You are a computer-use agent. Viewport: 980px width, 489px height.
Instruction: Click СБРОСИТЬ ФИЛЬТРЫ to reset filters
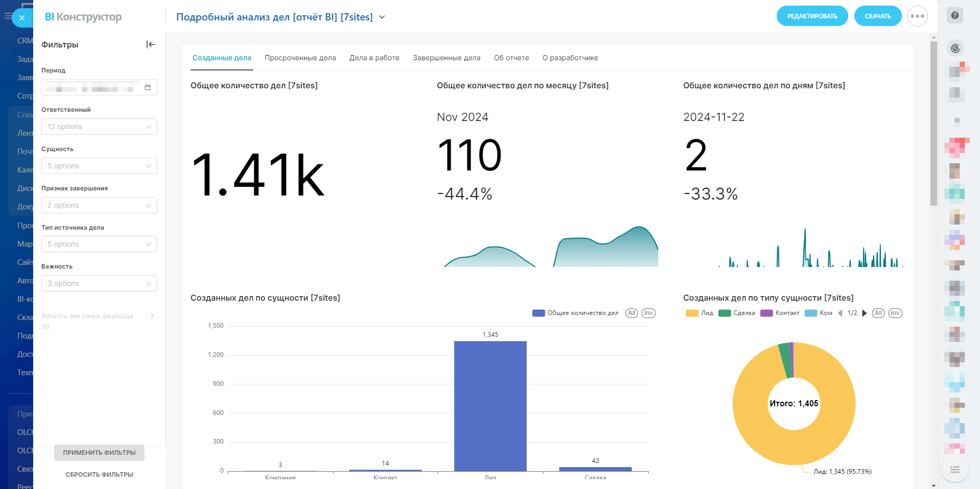pyautogui.click(x=99, y=475)
